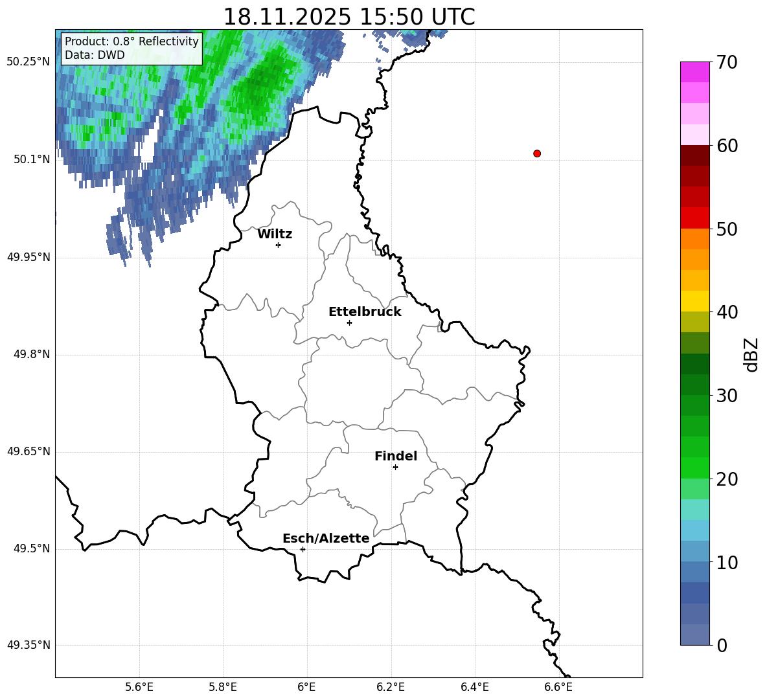Click the 5.8°E longitude label

point(223,687)
